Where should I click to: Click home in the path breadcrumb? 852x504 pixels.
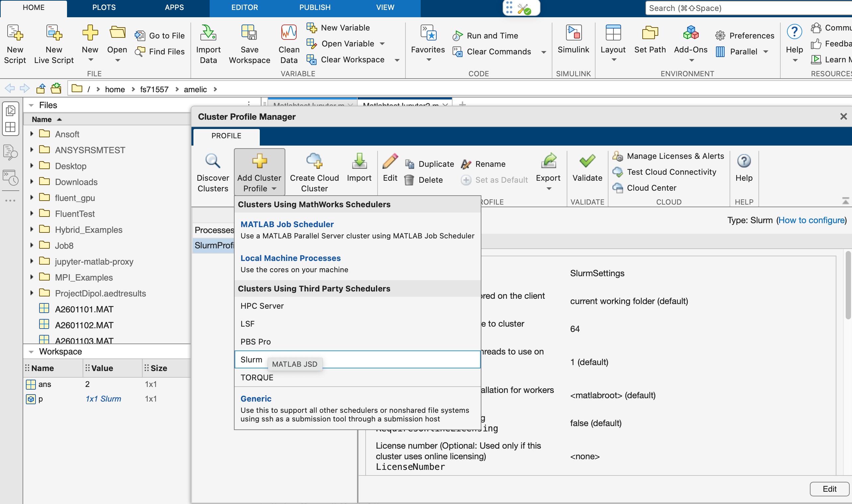pyautogui.click(x=115, y=89)
